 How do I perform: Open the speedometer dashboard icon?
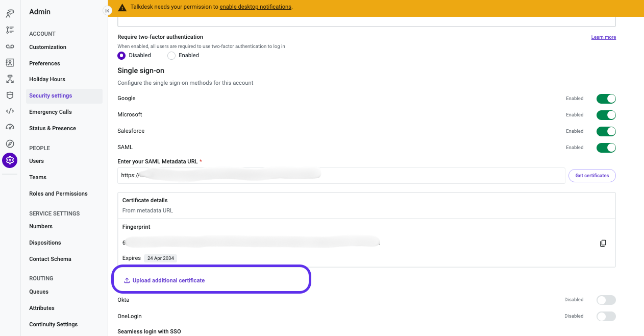10,127
